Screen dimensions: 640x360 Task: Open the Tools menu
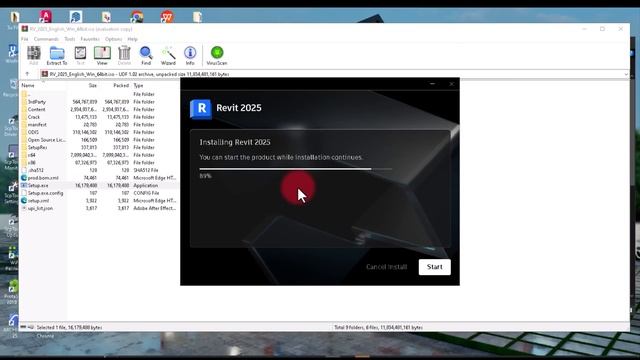point(70,39)
